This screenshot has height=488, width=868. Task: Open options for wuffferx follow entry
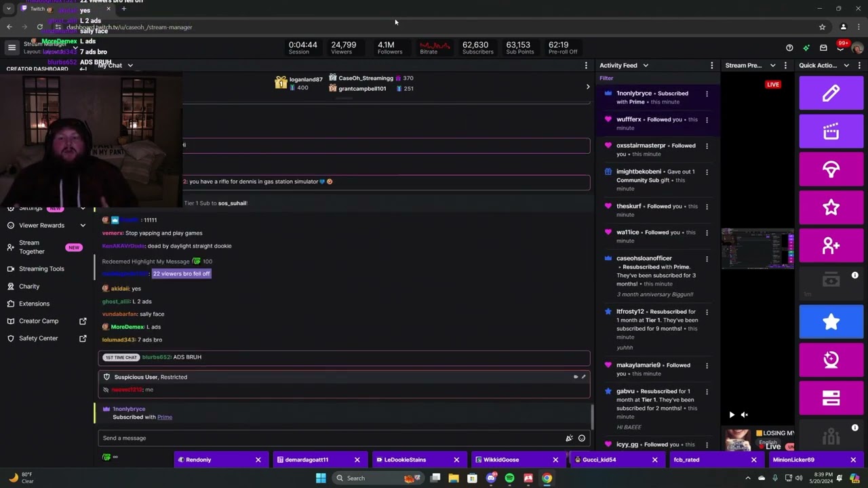point(707,120)
